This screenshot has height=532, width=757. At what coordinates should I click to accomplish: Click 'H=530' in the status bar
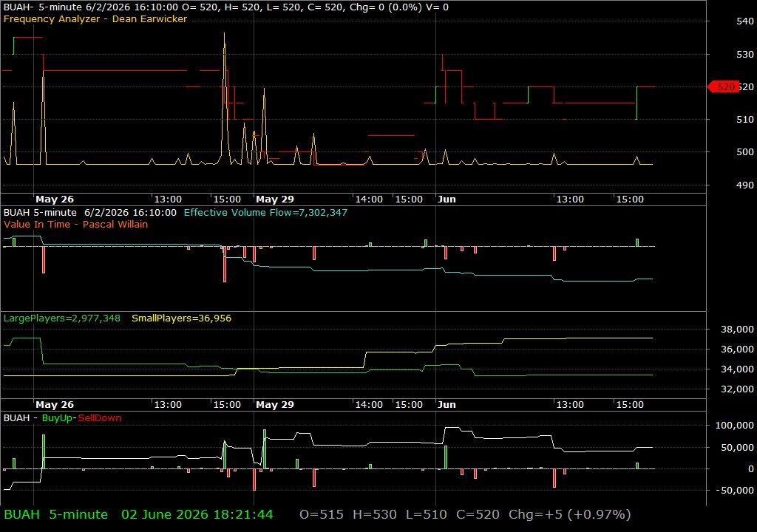pos(375,514)
